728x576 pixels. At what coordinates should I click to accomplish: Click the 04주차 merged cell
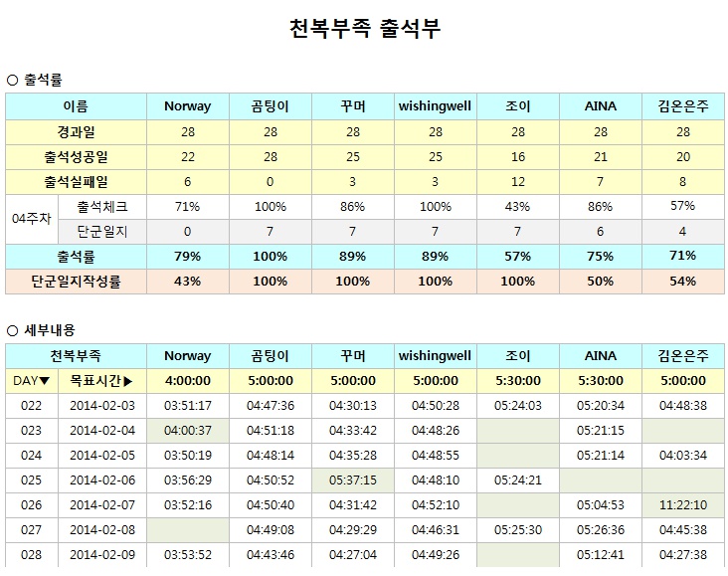32,219
